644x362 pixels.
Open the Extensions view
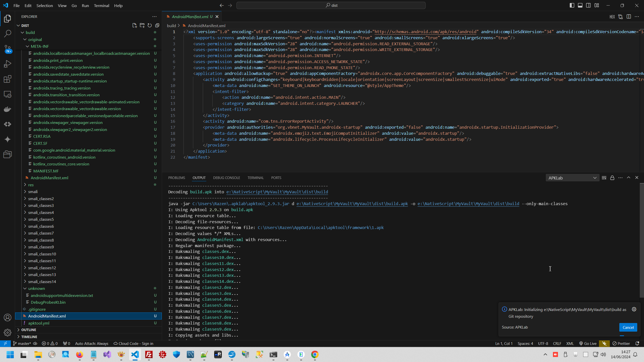click(x=8, y=79)
